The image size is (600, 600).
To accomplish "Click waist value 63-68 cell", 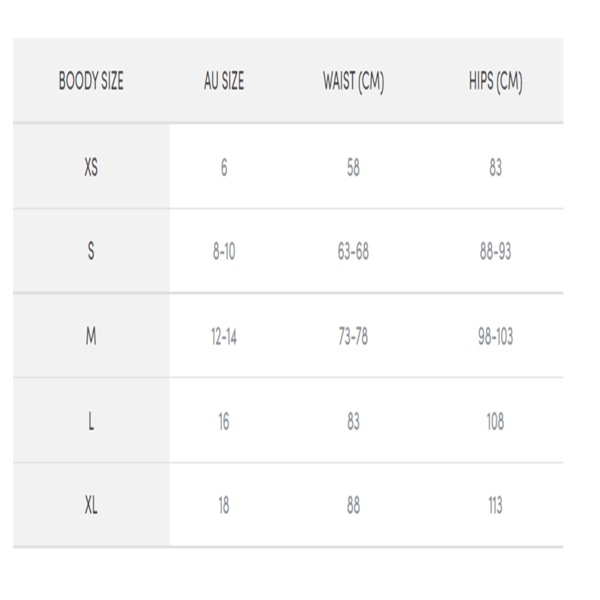I will click(x=353, y=252).
